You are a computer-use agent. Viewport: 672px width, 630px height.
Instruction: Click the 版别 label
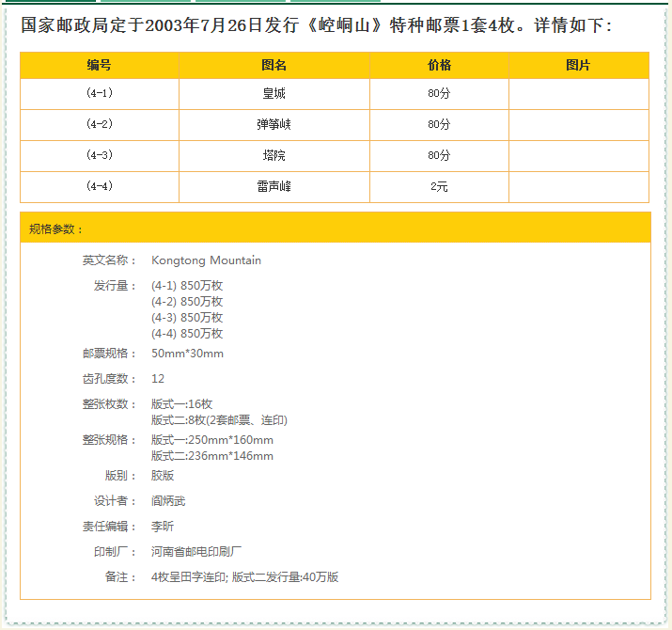(121, 476)
